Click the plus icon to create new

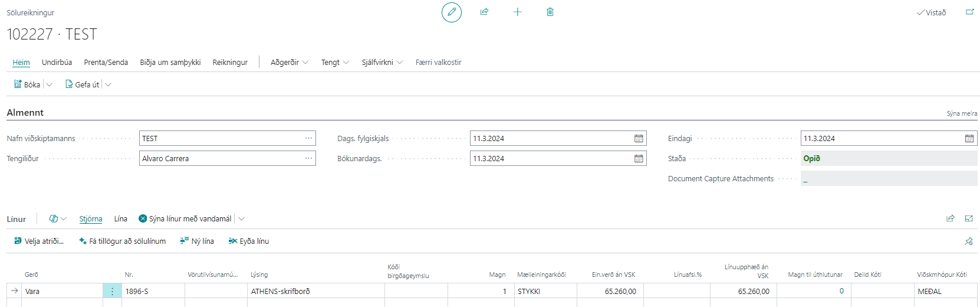(517, 12)
